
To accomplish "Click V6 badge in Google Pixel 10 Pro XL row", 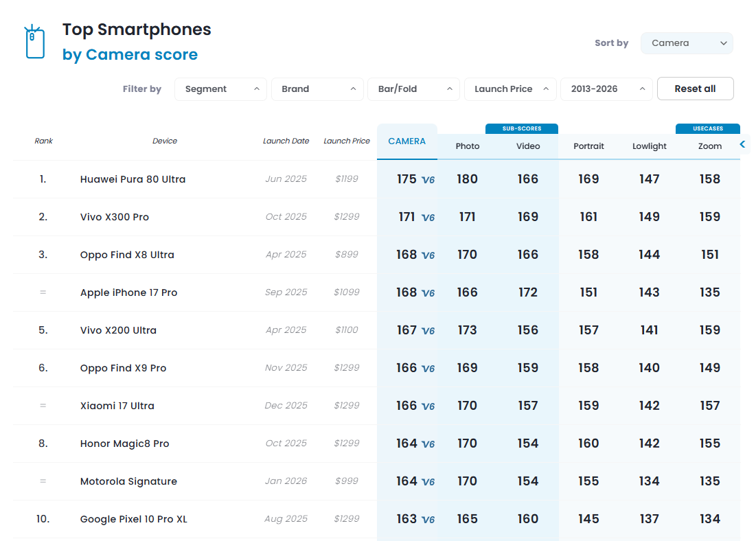I will click(428, 520).
